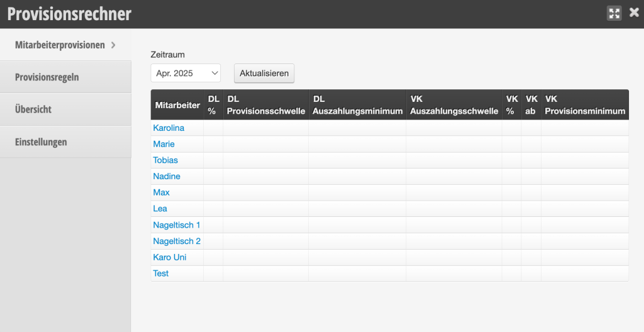Click the Aktualisieren button
The image size is (644, 332).
pyautogui.click(x=264, y=73)
